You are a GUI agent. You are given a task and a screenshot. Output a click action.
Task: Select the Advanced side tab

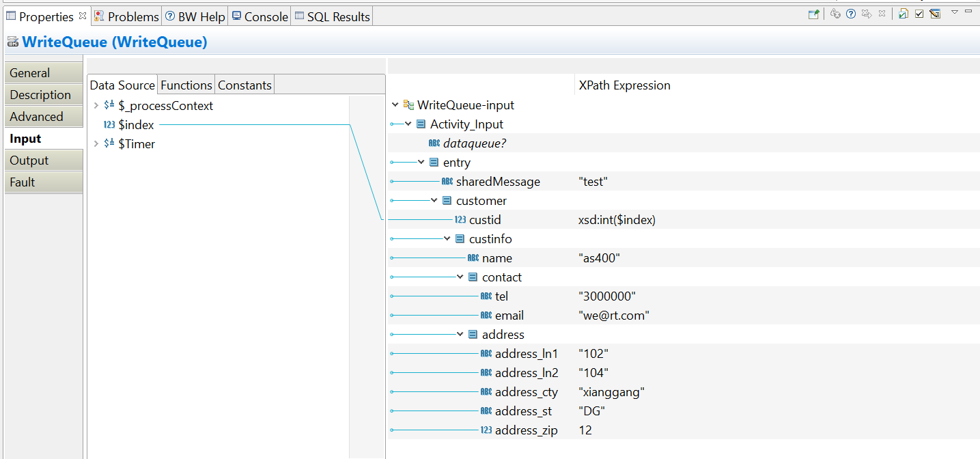coord(37,117)
